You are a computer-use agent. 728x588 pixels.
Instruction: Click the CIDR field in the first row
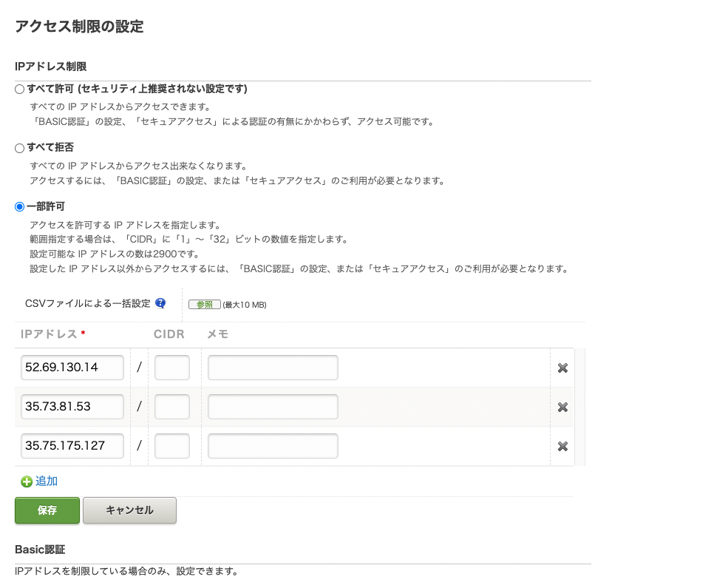pyautogui.click(x=171, y=368)
